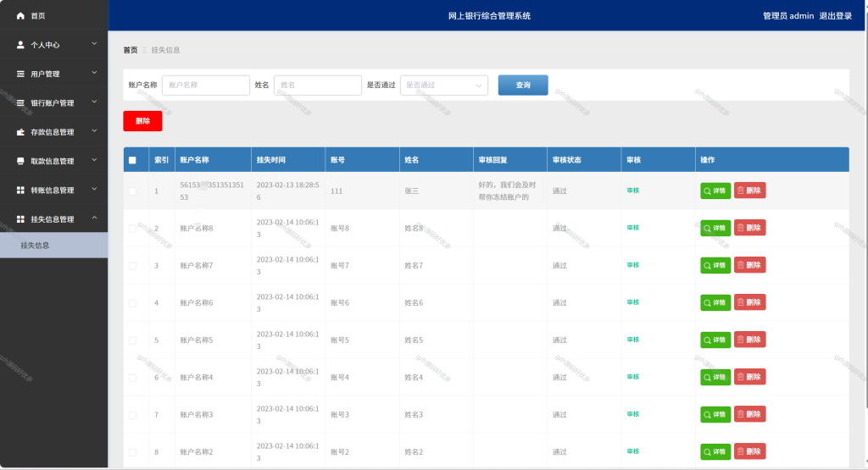868x470 pixels.
Task: Select checkbox for 账户名称8 row
Action: [132, 229]
